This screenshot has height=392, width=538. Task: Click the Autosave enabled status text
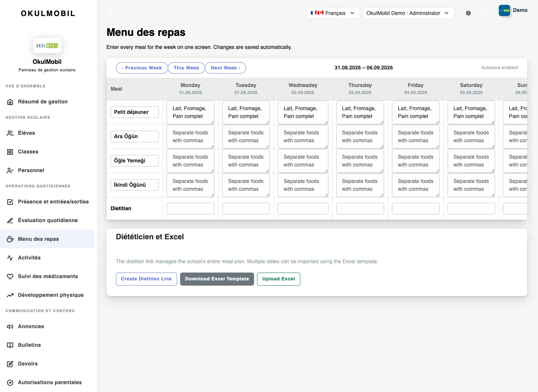(500, 68)
